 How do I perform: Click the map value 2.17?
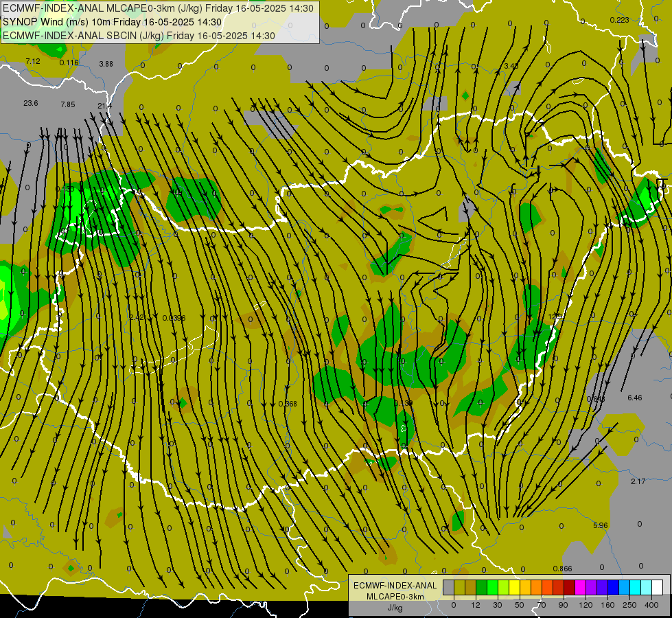[x=638, y=481]
